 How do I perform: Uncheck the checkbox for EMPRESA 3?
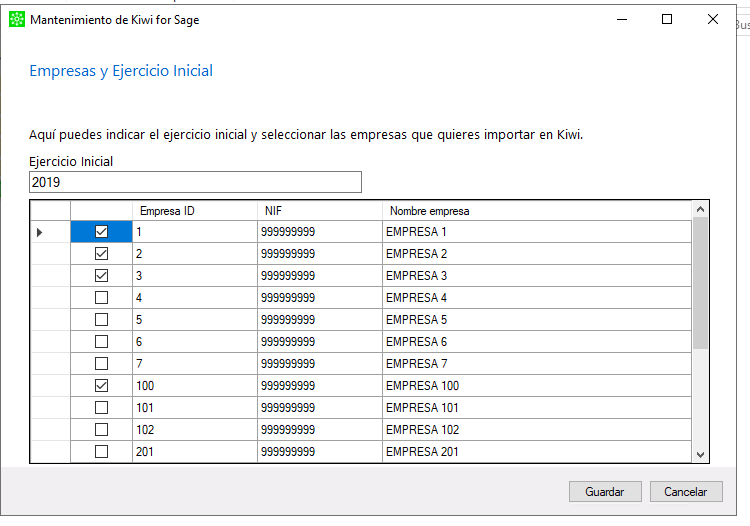[101, 276]
